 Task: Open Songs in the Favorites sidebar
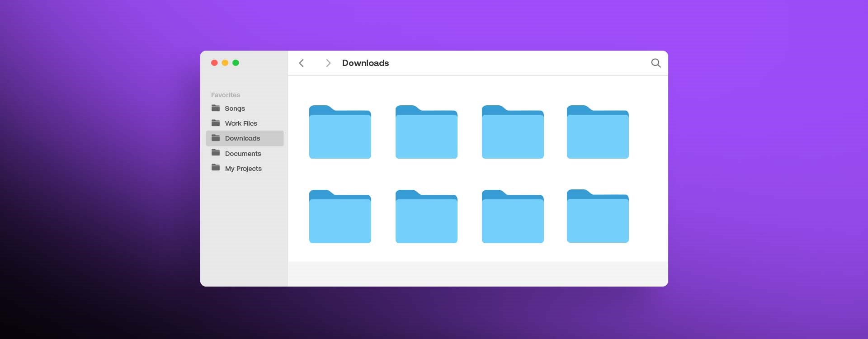pos(235,108)
